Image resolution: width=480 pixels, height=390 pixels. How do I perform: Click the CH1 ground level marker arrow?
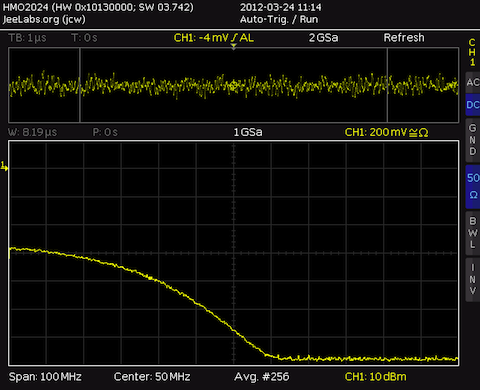click(x=4, y=166)
